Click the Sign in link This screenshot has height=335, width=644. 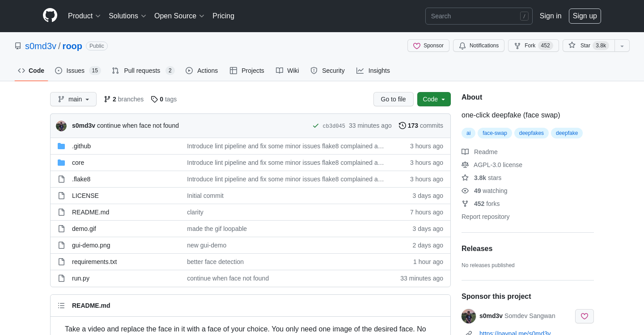tap(551, 16)
